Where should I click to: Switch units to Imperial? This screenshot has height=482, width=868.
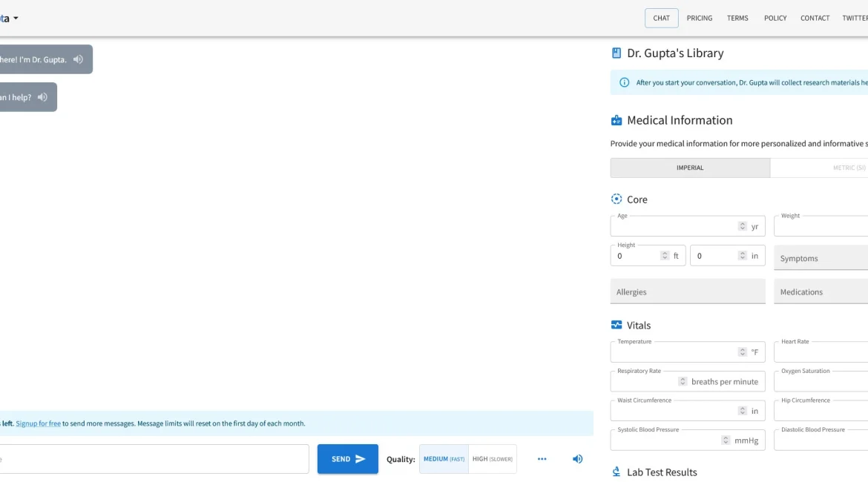690,168
